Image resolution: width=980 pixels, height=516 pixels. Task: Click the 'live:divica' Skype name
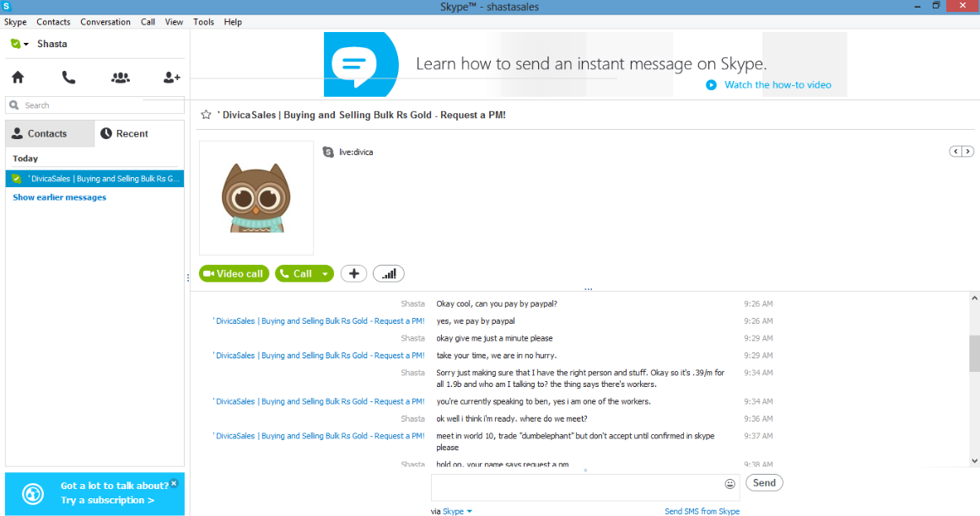pyautogui.click(x=356, y=152)
